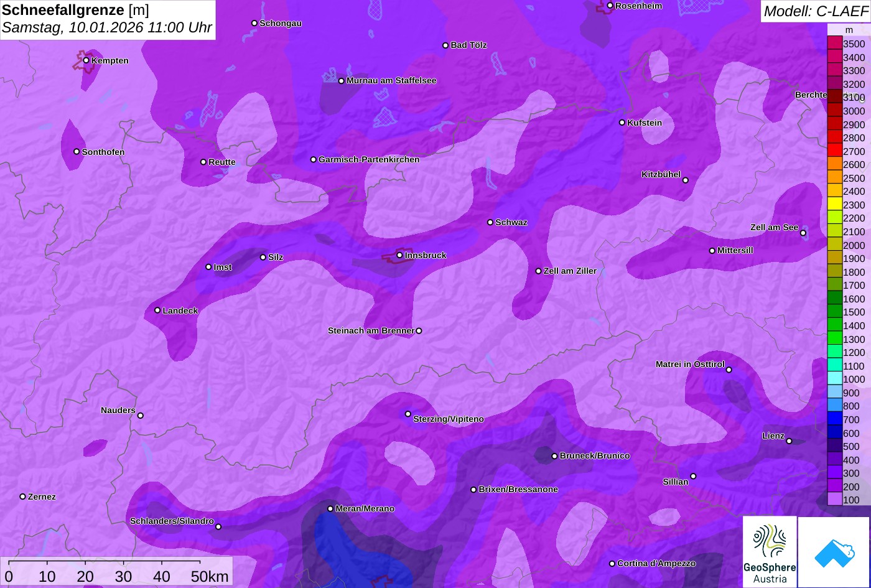Click the Garmisch-Partenkirchen label
871x588 pixels.
369,160
